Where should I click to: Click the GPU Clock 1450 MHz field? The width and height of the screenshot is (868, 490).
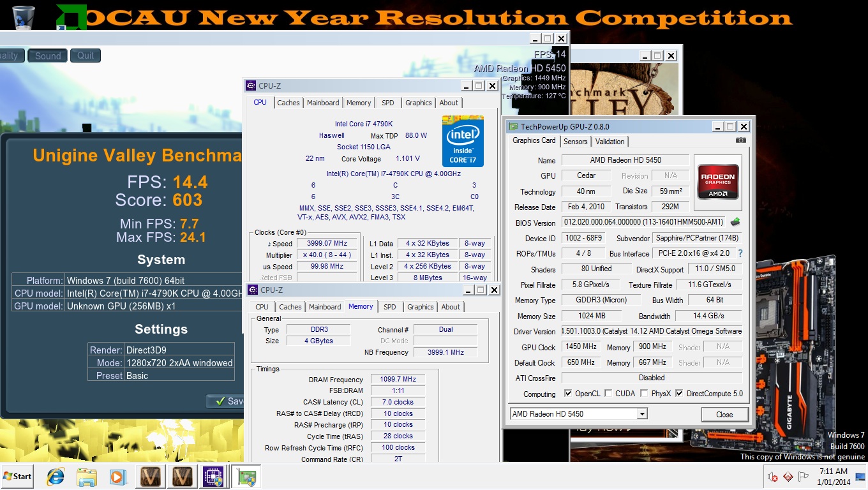(x=580, y=347)
